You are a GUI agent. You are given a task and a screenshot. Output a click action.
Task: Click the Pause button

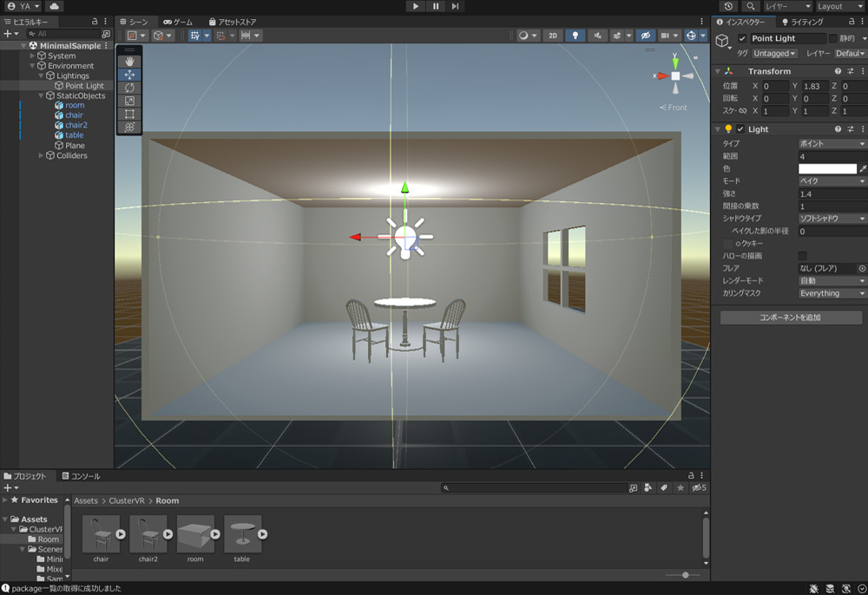436,6
